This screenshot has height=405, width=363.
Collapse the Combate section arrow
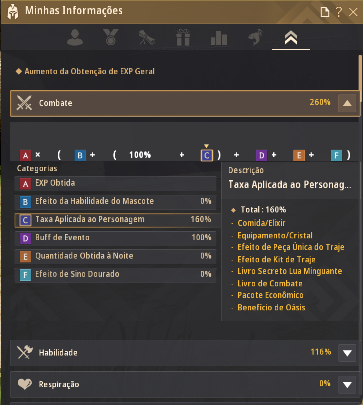tap(347, 103)
